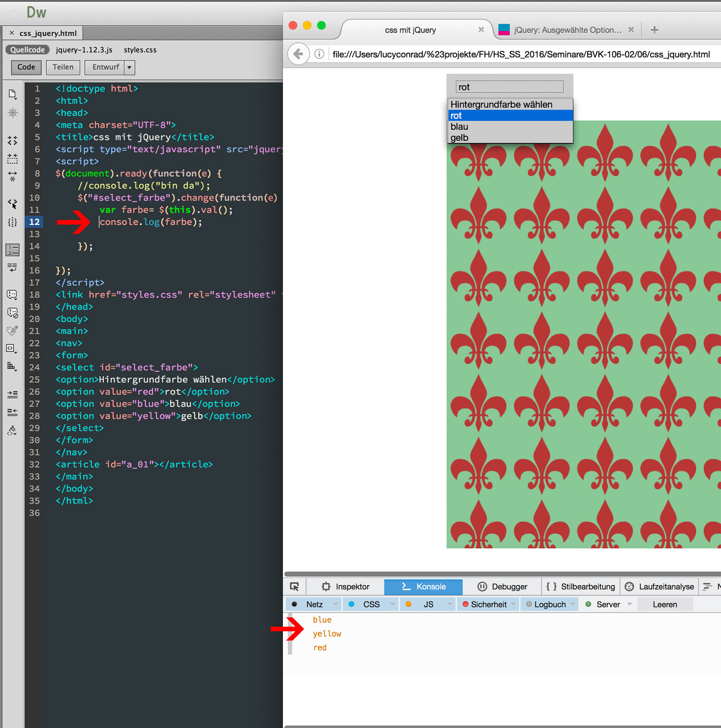This screenshot has height=728, width=721.
Task: Close the css_jquery.html document tab
Action: pyautogui.click(x=11, y=33)
